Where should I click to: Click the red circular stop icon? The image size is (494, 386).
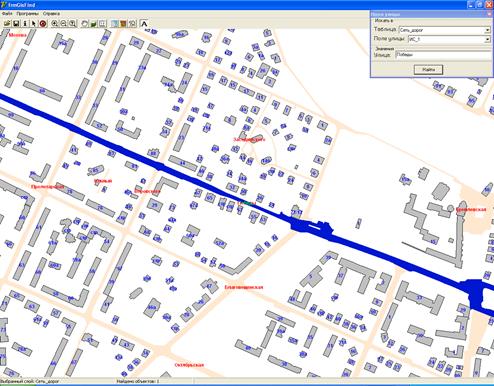[43, 23]
